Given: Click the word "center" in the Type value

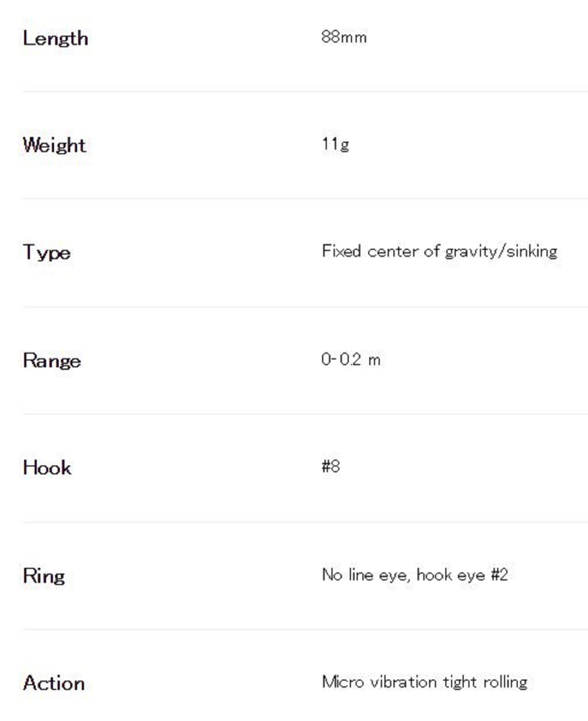Looking at the screenshot, I should tap(393, 251).
